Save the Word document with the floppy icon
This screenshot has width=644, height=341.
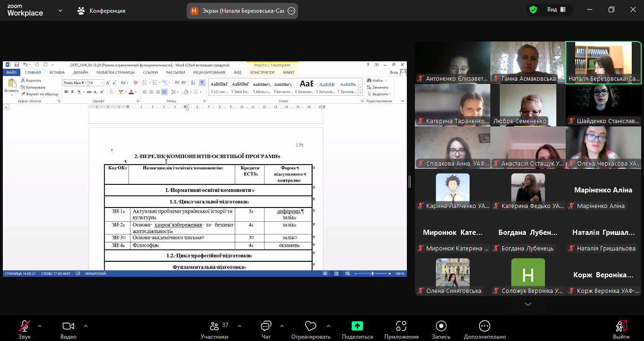(x=17, y=64)
